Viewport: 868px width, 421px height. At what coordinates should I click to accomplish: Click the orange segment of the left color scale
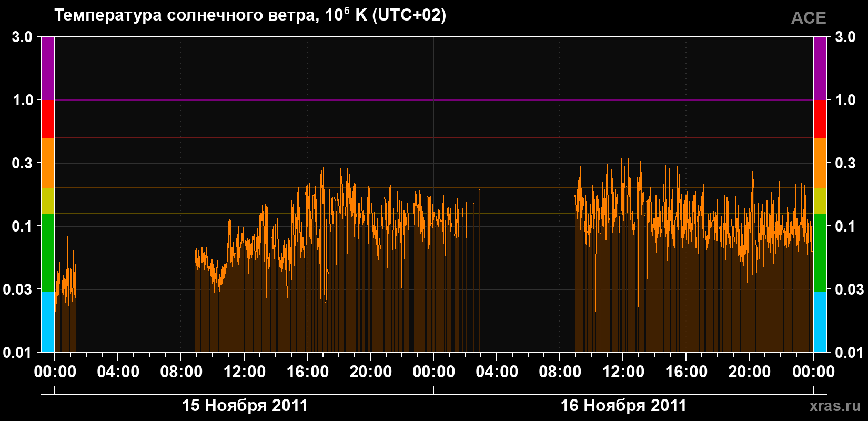pos(48,163)
